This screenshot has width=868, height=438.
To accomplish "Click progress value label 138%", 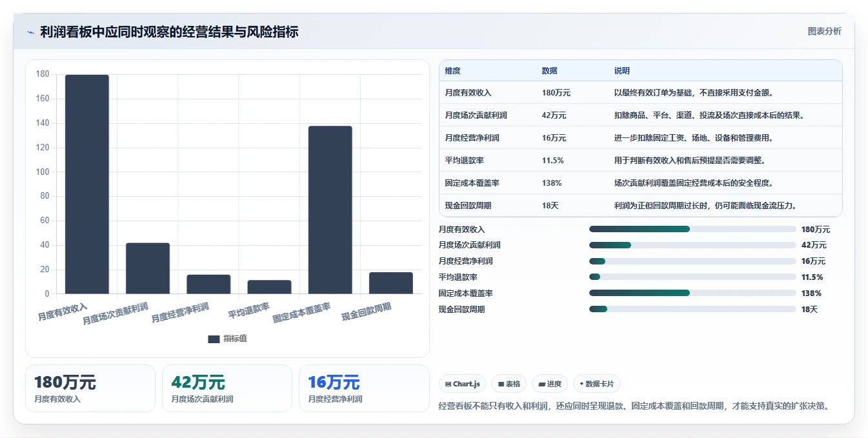I will [811, 293].
